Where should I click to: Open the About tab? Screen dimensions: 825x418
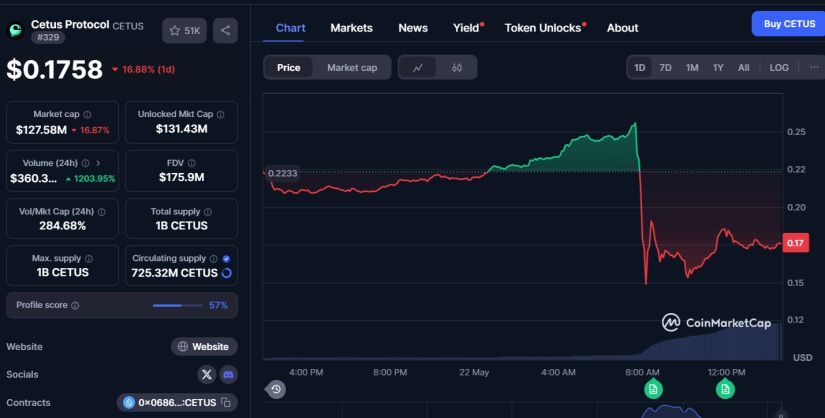click(x=622, y=28)
